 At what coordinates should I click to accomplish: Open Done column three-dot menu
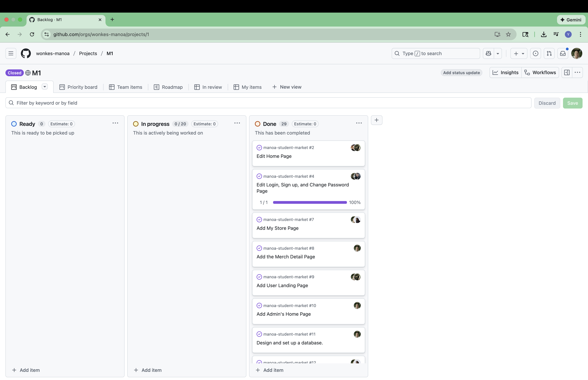pos(359,123)
